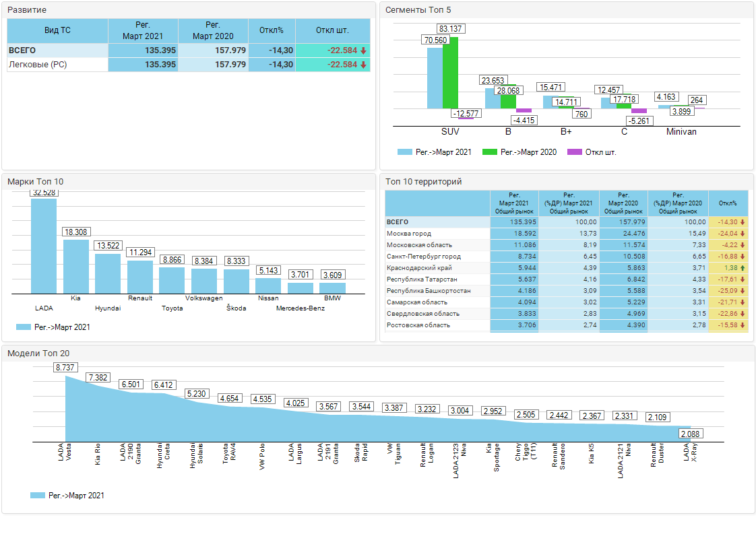Select Санкт-Петербург город row in territories
Viewport: 756px width, 534px height.
(424, 257)
